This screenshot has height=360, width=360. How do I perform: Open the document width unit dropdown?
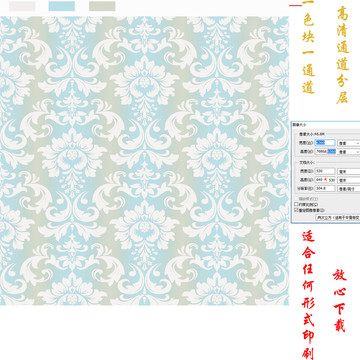point(349,172)
